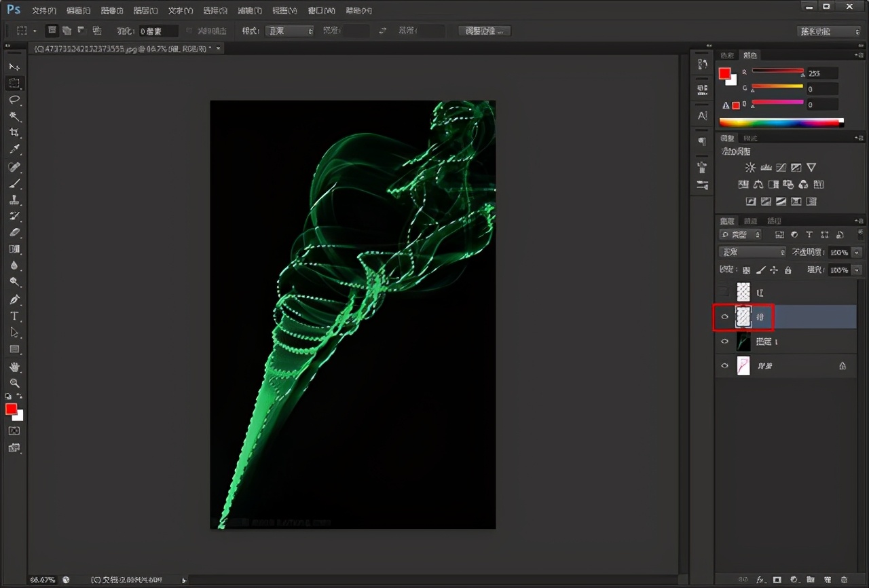Select the Eyedropper tool
The height and width of the screenshot is (588, 869).
pyautogui.click(x=14, y=149)
